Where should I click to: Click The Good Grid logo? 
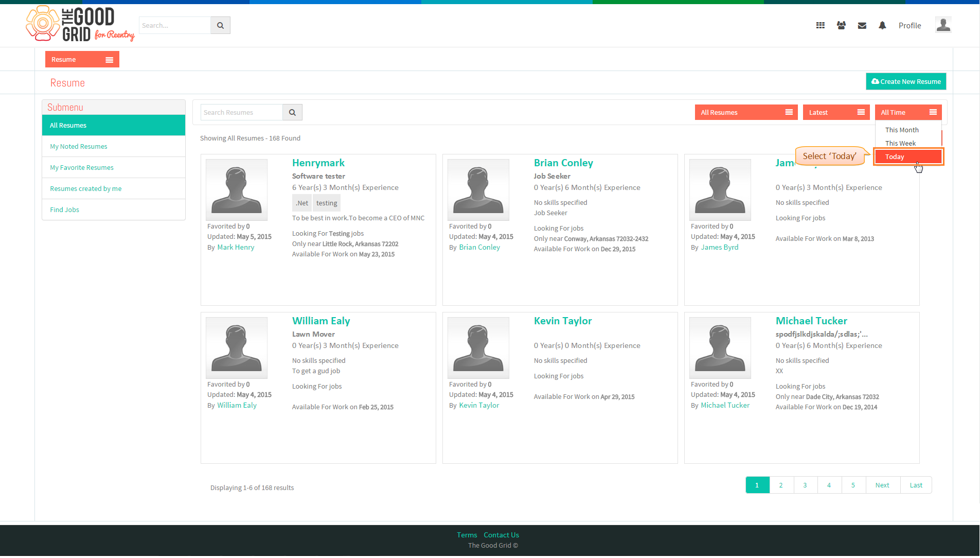click(80, 24)
